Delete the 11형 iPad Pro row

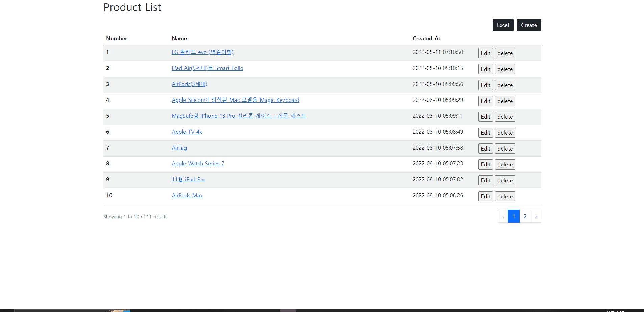505,180
